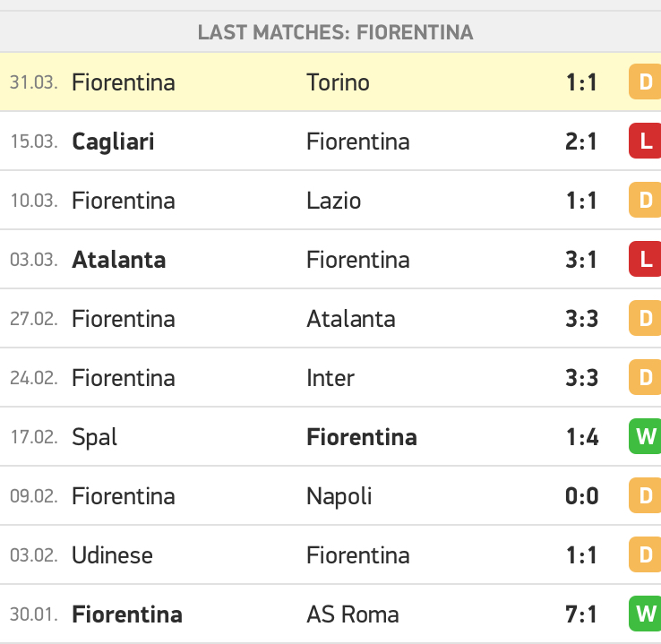Click the red loss badge for Cagliari match
661x644 pixels.
click(645, 141)
